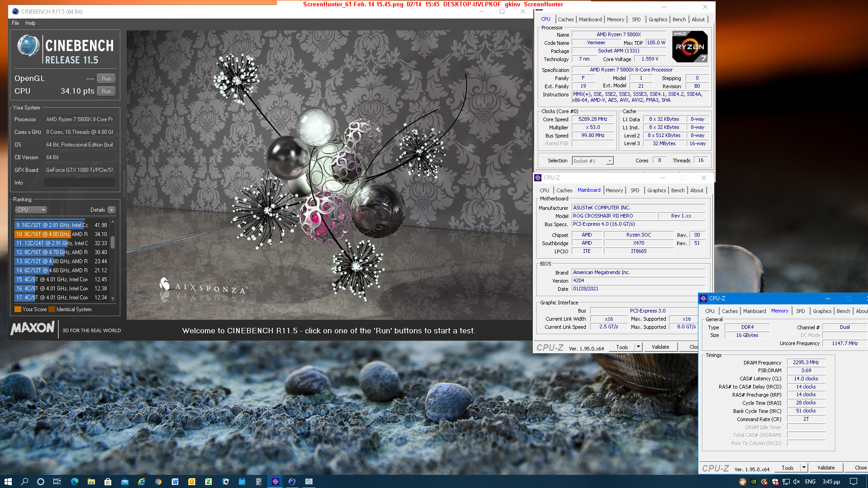Image resolution: width=868 pixels, height=488 pixels.
Task: Select ranking entry 11 scoring 32.33
Action: point(62,243)
